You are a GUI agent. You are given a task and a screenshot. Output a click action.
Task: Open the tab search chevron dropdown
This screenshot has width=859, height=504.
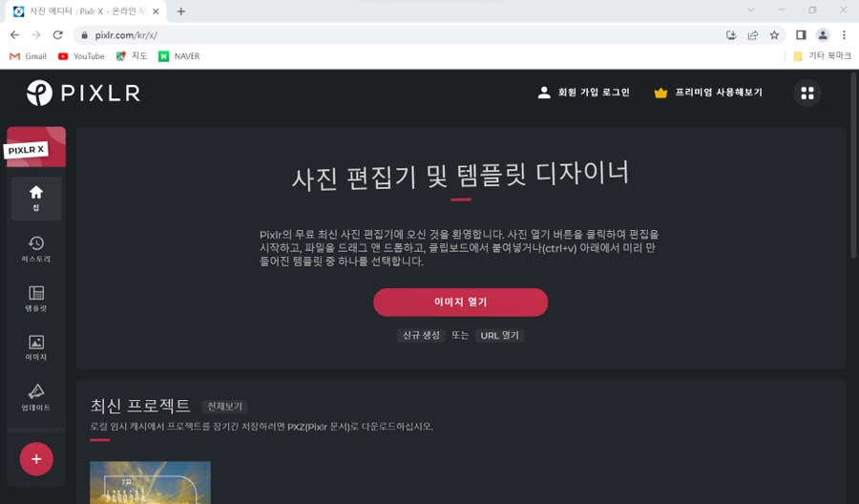[751, 10]
